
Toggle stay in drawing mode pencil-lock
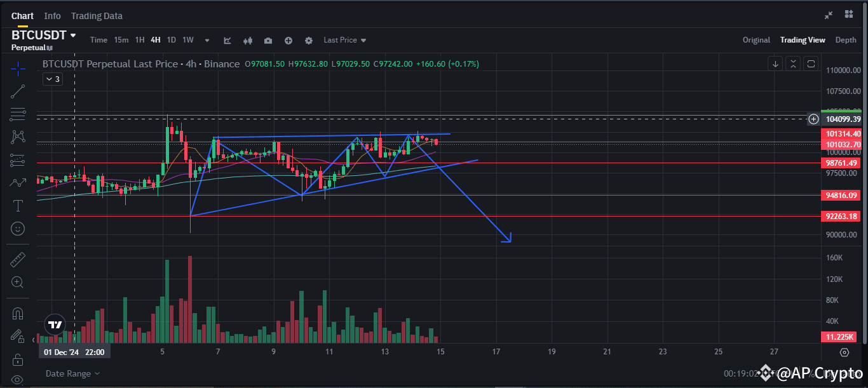pos(18,336)
